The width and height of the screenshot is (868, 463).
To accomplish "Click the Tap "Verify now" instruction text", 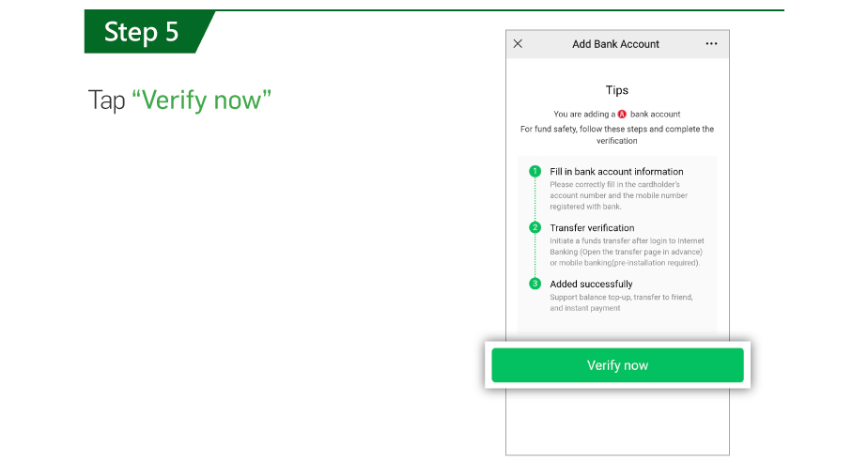I will point(179,100).
